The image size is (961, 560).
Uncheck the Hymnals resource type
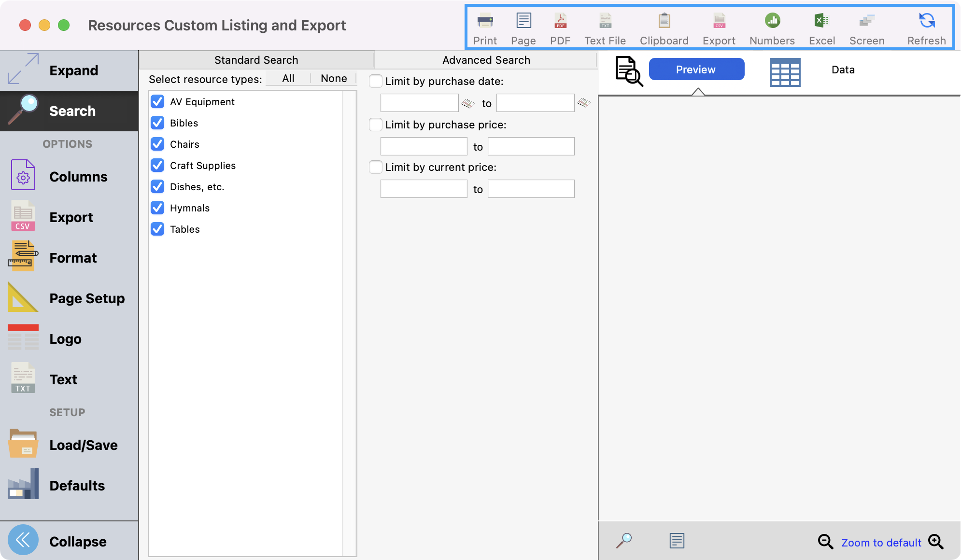point(157,208)
